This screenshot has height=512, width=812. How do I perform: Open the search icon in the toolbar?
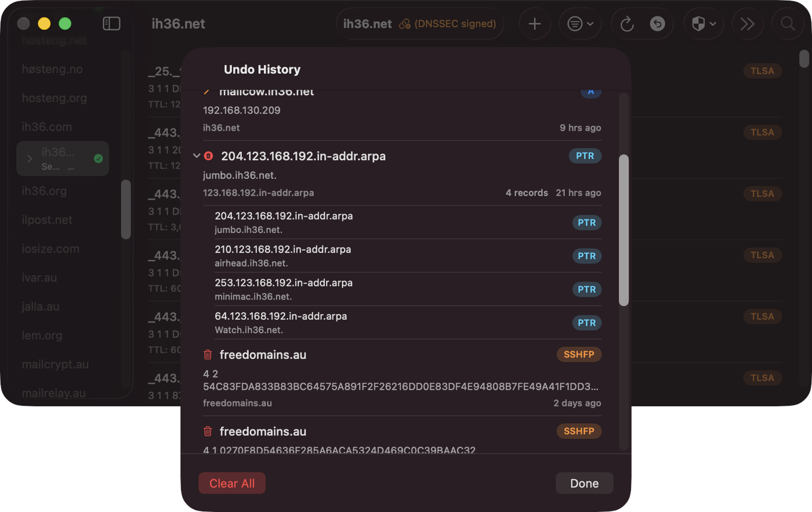(x=787, y=24)
